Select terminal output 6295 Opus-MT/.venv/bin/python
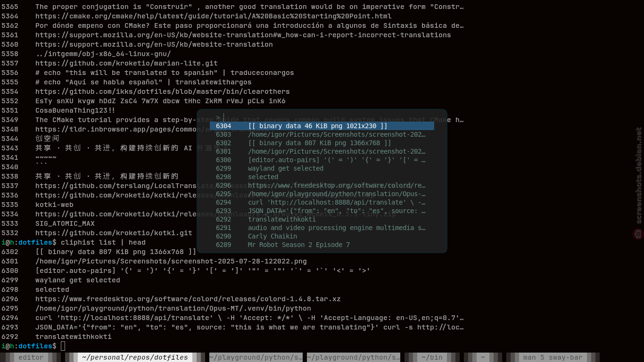The height and width of the screenshot is (362, 644). pyautogui.click(x=173, y=308)
